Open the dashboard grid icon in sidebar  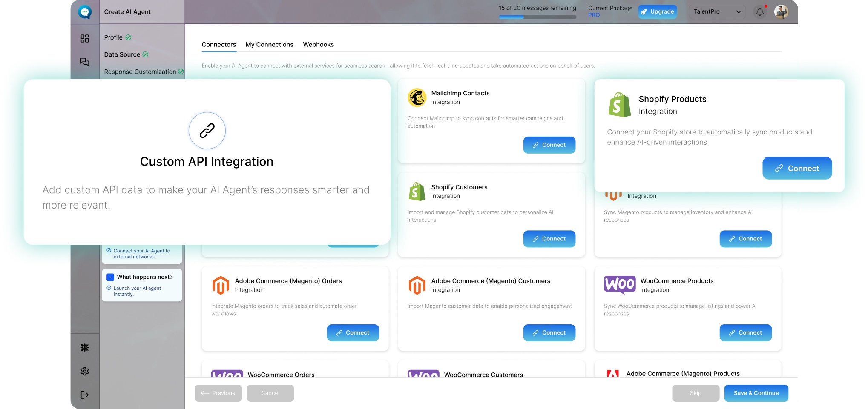click(85, 39)
